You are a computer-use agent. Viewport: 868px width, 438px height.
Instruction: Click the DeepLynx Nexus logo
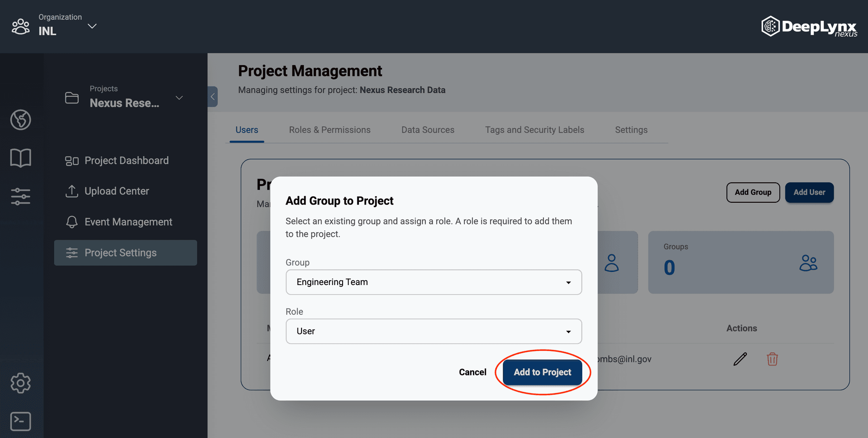[x=809, y=26]
